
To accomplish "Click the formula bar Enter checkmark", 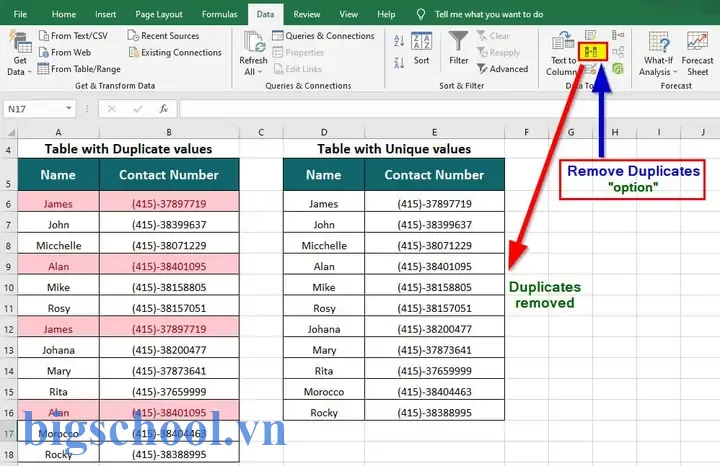I will (x=138, y=109).
